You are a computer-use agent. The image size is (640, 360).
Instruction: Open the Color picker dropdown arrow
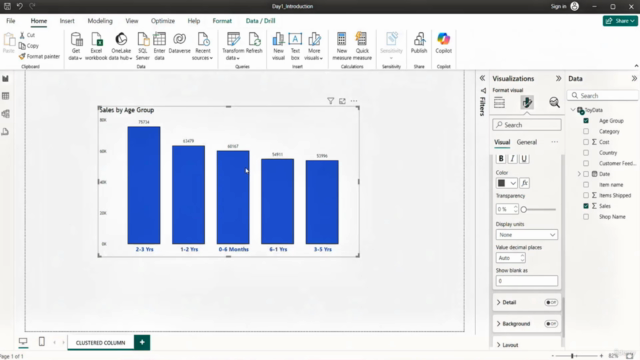[513, 183]
